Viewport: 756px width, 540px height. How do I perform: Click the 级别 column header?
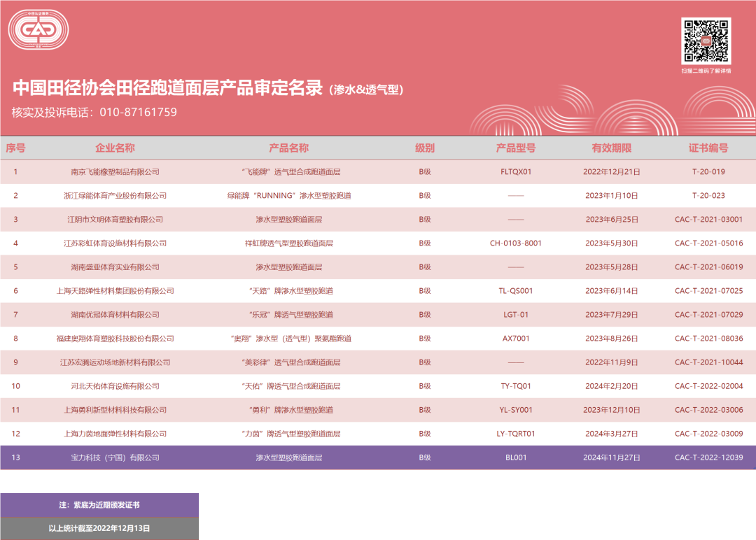[x=425, y=148]
